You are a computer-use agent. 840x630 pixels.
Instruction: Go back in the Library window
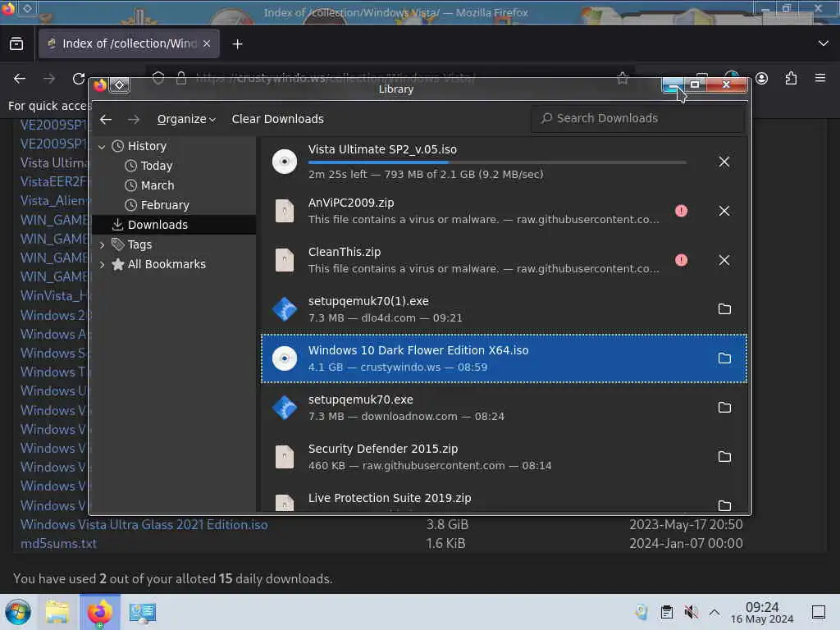(x=106, y=119)
